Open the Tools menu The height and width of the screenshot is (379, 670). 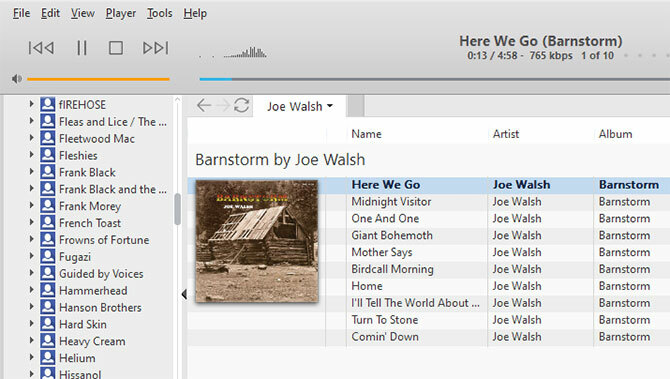[159, 13]
